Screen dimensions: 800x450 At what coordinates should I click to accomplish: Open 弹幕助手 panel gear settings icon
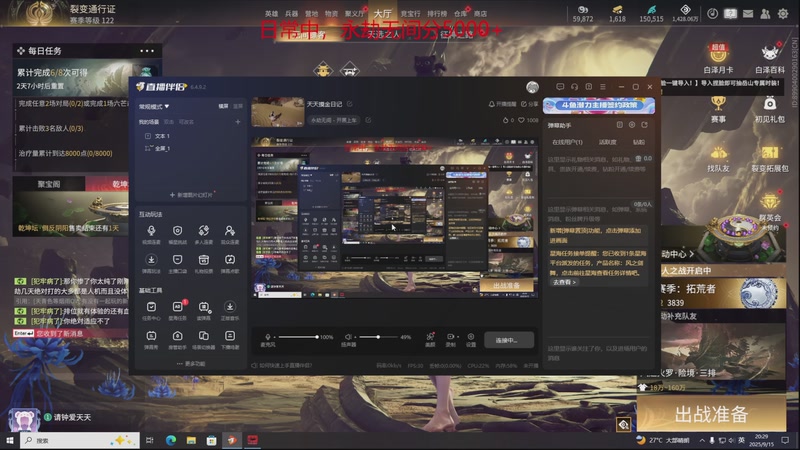(632, 125)
